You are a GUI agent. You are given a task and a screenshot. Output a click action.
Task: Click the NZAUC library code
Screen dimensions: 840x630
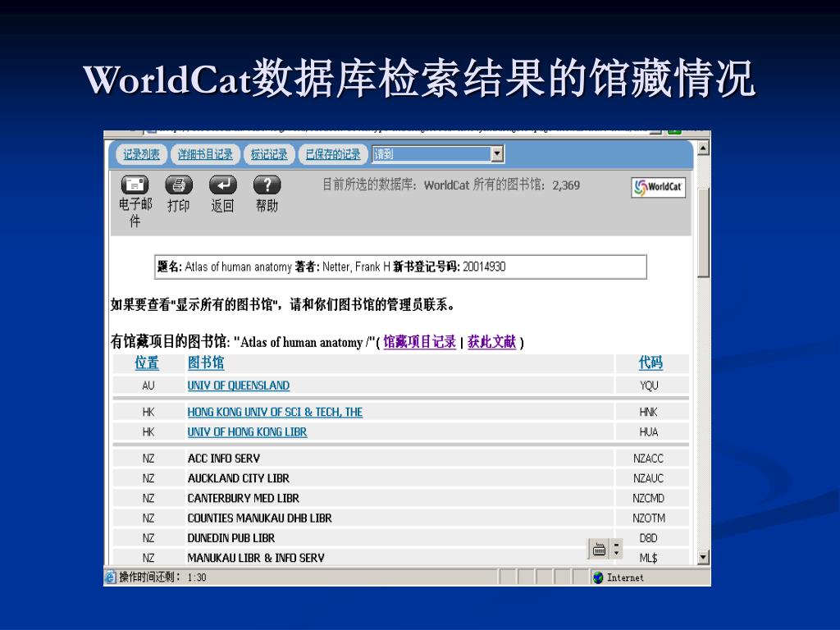pos(648,478)
